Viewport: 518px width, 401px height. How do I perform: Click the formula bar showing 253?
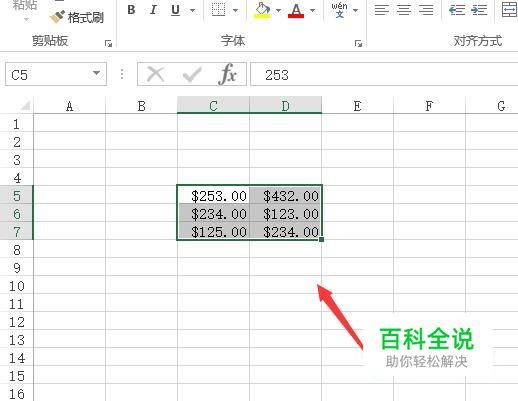point(384,75)
